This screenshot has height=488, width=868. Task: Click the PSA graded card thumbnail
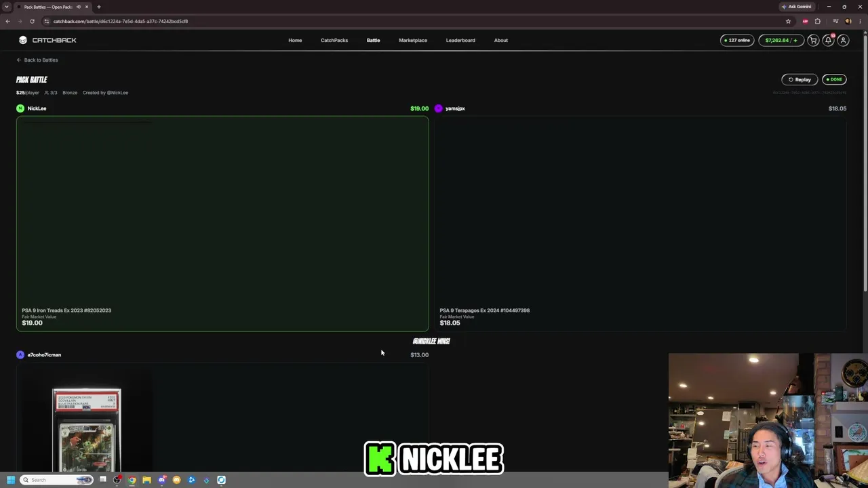click(87, 430)
